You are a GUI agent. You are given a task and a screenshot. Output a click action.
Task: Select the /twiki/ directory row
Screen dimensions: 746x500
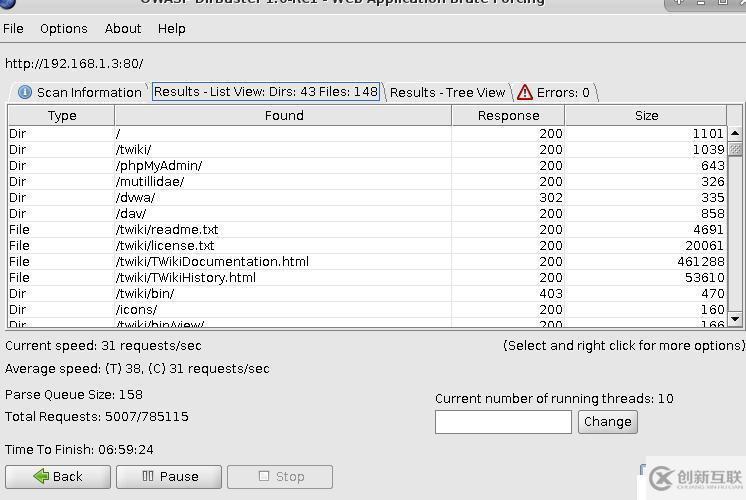point(367,149)
